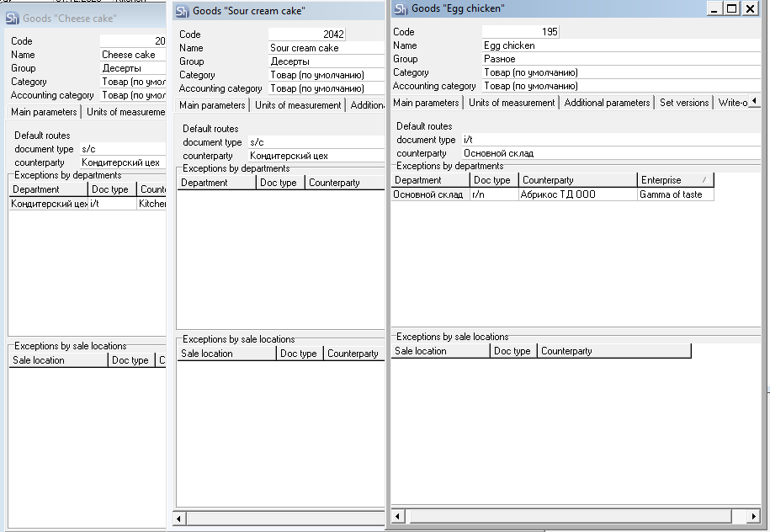Switch to Additional parameters tab in Egg chicken
The image size is (770, 532).
(x=607, y=103)
